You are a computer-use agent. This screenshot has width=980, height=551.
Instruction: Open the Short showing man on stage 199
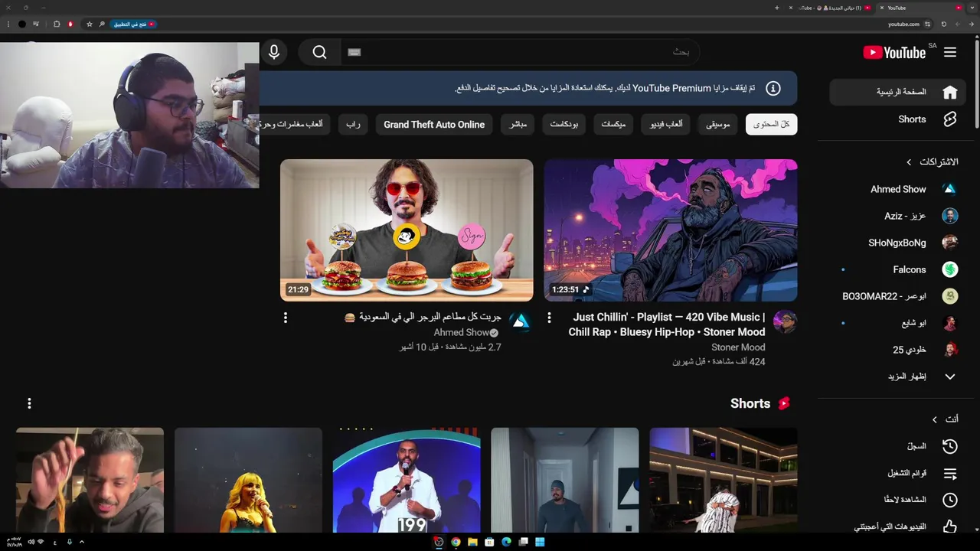point(407,480)
